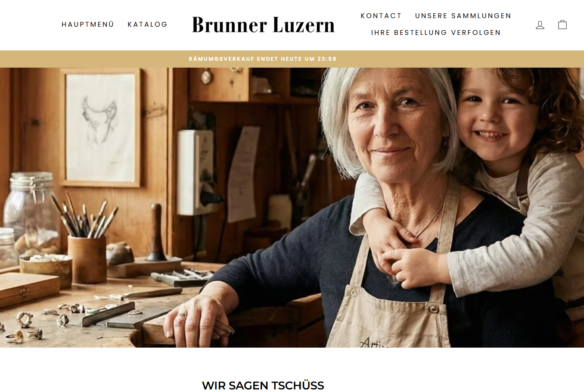584x392 pixels.
Task: Open the user account login icon
Action: click(x=540, y=25)
